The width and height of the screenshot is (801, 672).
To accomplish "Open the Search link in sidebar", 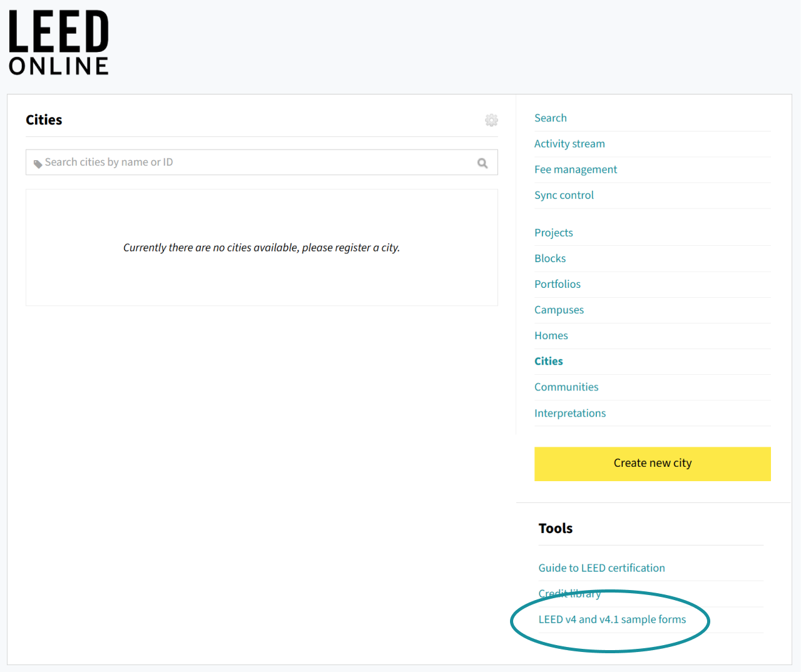I will 550,118.
